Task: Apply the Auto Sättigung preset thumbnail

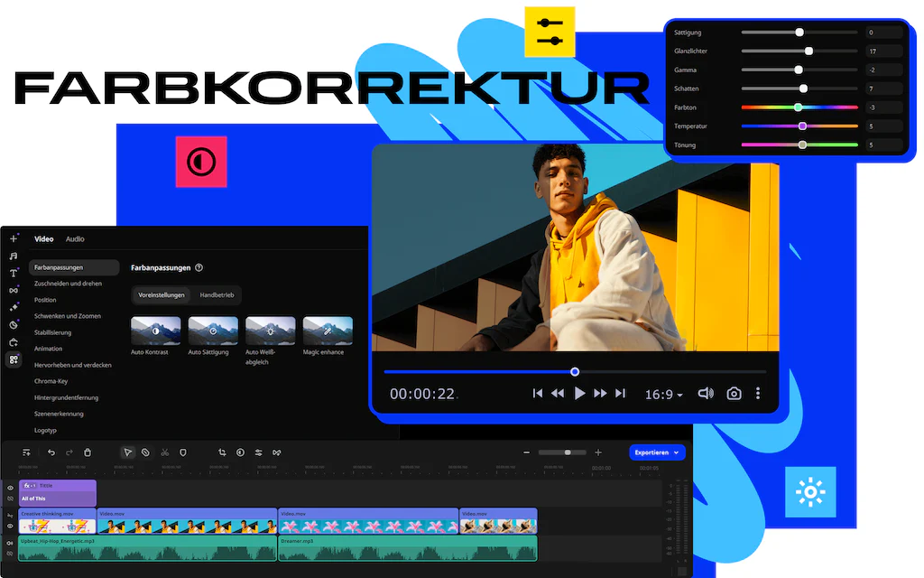Action: coord(213,331)
